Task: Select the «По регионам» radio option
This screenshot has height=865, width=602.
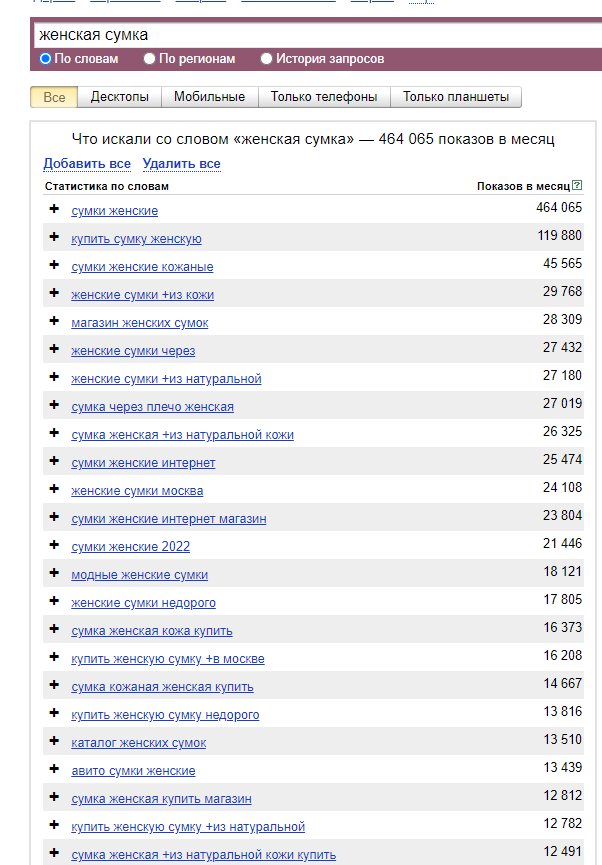Action: click(x=150, y=59)
